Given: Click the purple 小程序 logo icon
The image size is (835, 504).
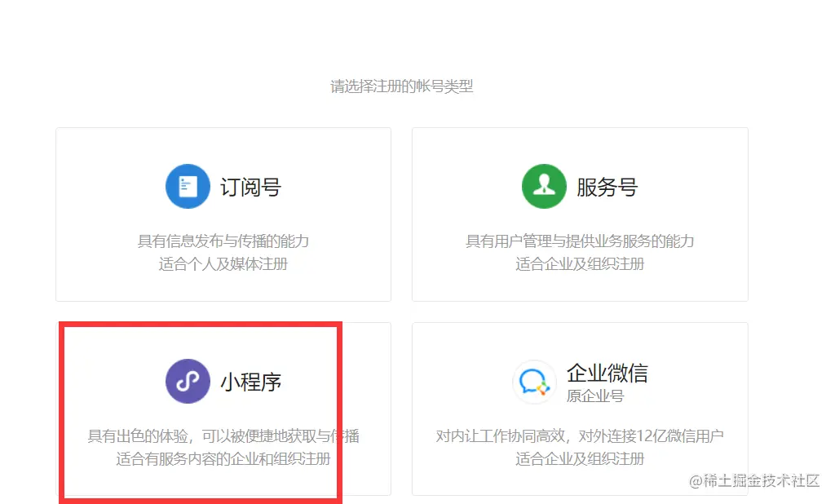Looking at the screenshot, I should [188, 382].
